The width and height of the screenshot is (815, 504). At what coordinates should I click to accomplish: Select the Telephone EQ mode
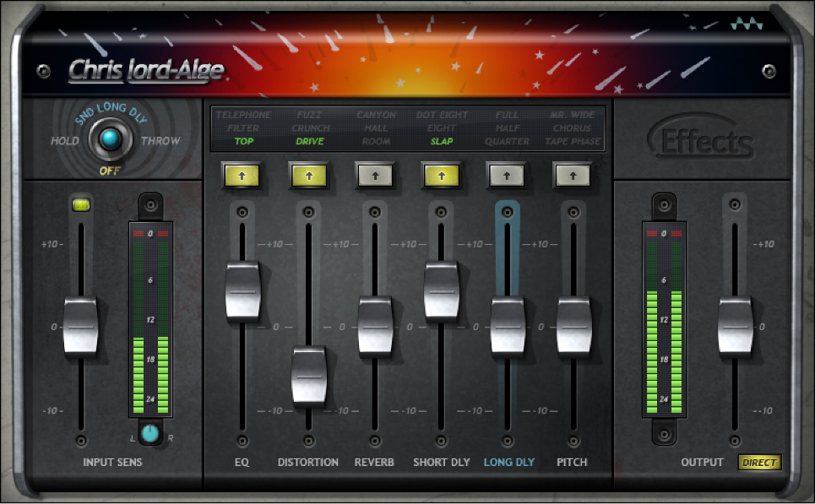(x=243, y=115)
